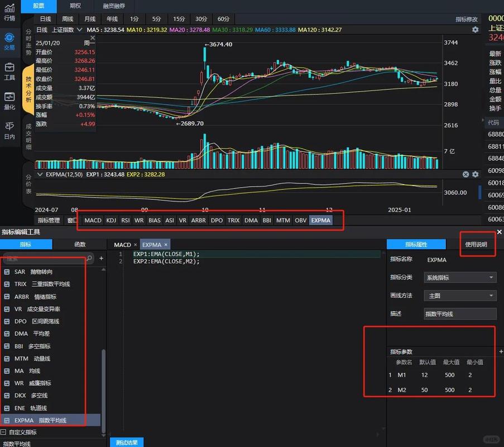The height and width of the screenshot is (447, 504).
Task: Open the 使用说明 usage instructions tab
Action: 476,244
